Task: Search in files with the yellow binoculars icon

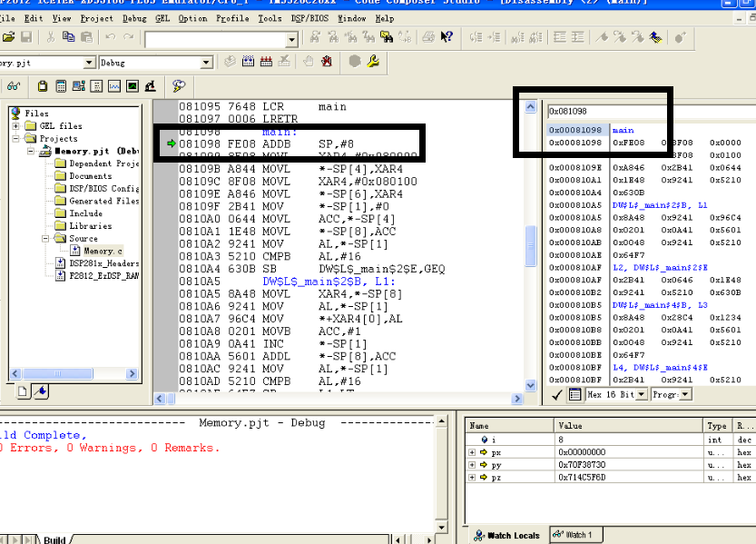Action: tap(387, 37)
